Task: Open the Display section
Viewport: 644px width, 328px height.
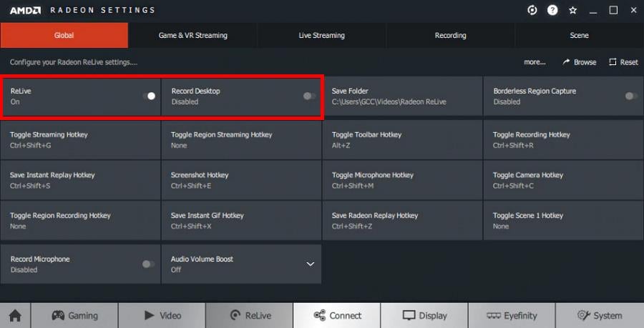Action: click(x=424, y=315)
